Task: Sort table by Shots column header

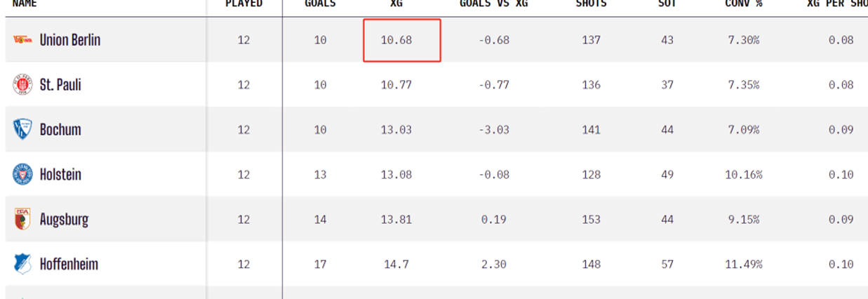Action: point(591,4)
